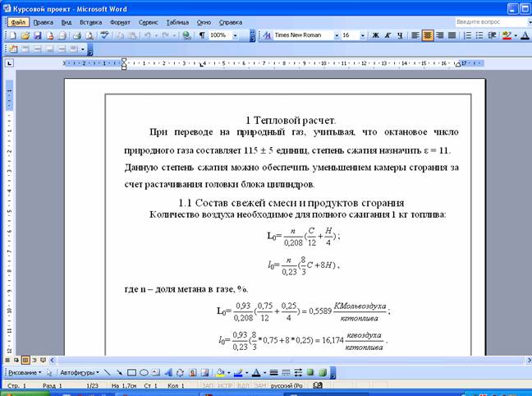
Task: Insert clip art picture
Action: coord(192,372)
